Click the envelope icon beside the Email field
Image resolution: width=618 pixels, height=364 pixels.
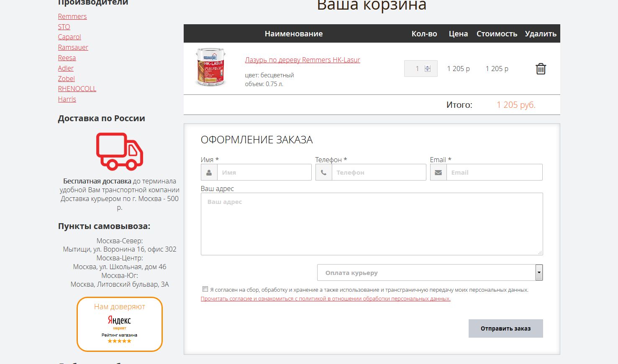(x=438, y=172)
